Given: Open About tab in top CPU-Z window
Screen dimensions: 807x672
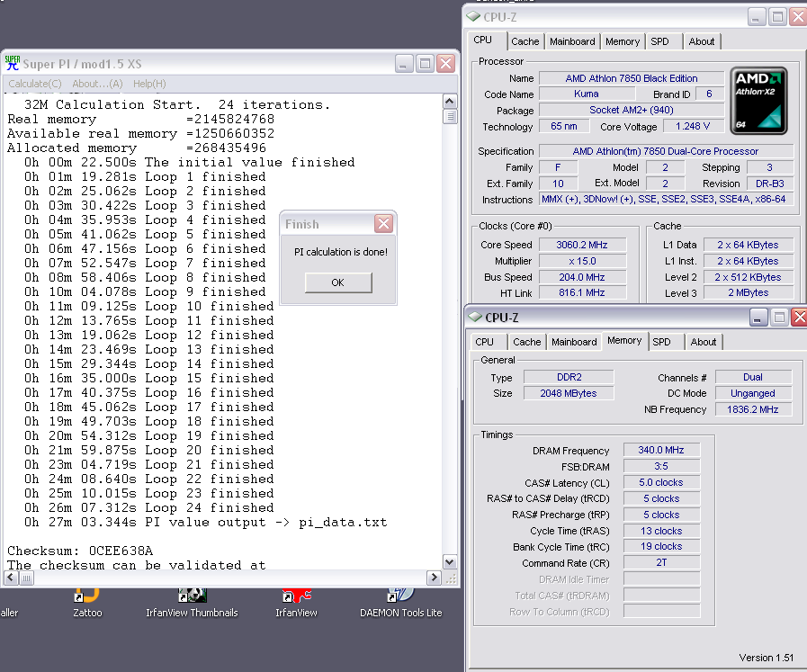Looking at the screenshot, I should [702, 41].
